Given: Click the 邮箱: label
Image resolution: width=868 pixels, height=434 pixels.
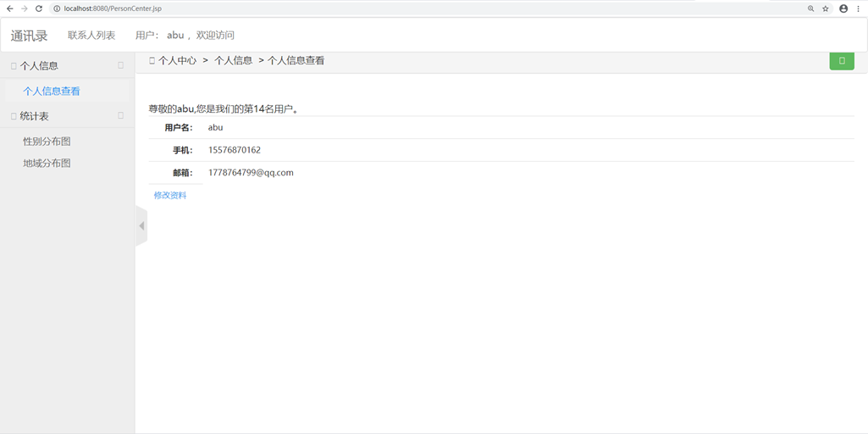Looking at the screenshot, I should coord(183,173).
